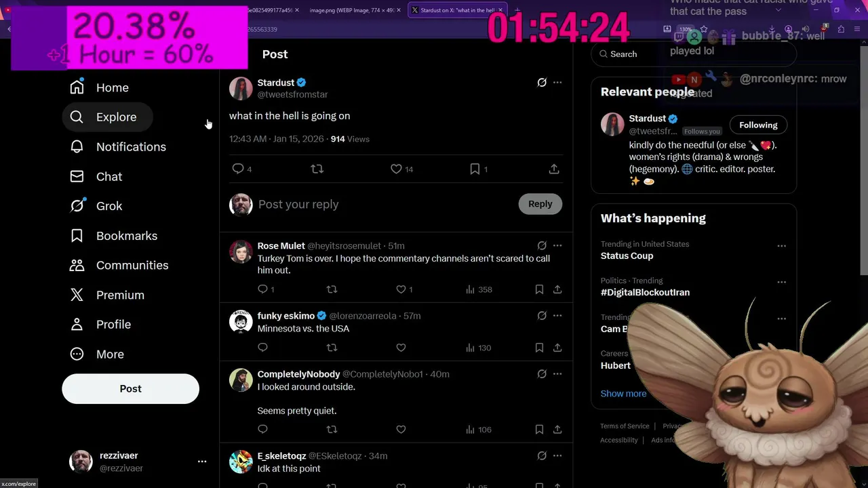
Task: Share Stardust's post
Action: pyautogui.click(x=554, y=169)
